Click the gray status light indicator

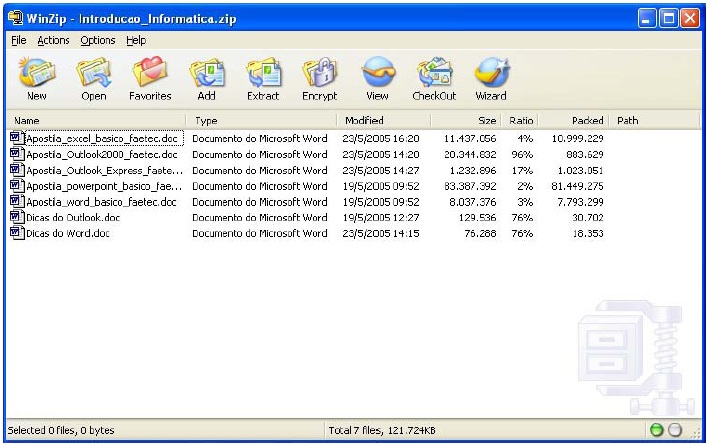pyautogui.click(x=675, y=430)
